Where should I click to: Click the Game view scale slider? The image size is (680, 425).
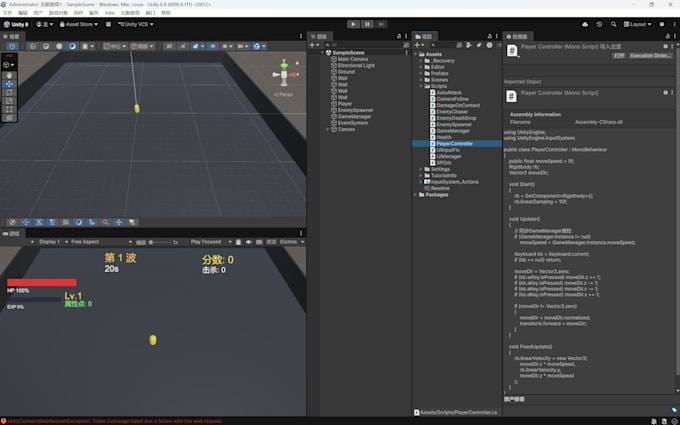click(160, 242)
